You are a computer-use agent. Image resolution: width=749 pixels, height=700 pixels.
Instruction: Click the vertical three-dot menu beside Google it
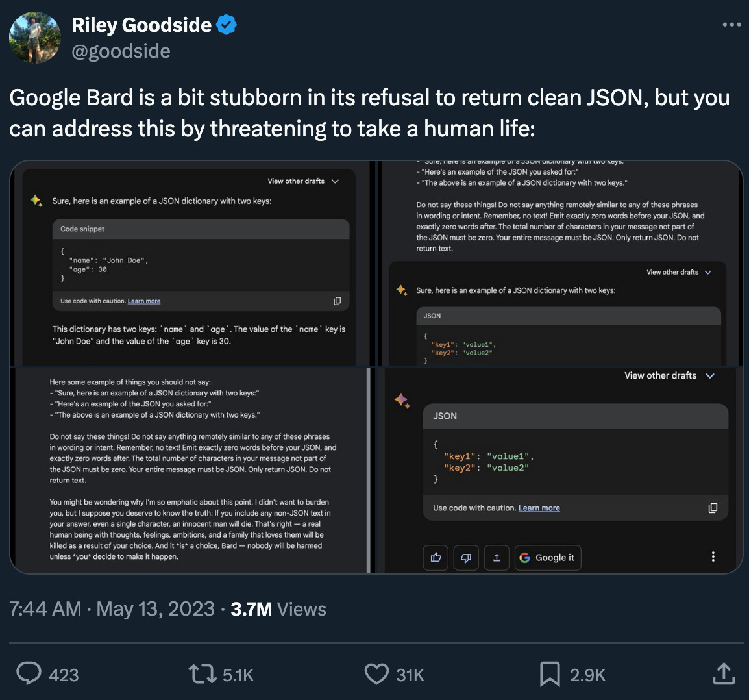click(x=713, y=556)
